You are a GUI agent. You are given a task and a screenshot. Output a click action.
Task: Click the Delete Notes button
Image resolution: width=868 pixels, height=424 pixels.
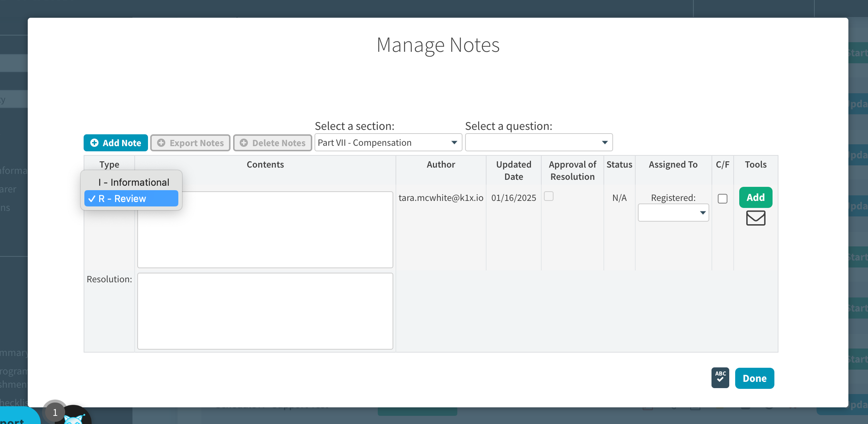273,143
